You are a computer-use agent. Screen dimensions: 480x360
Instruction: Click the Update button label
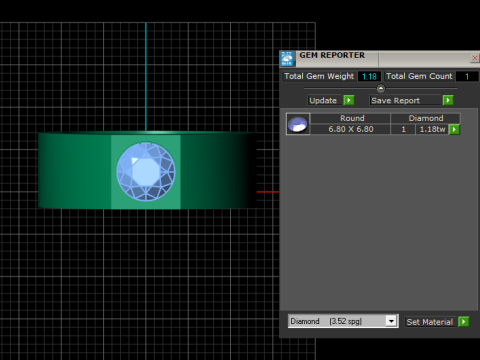point(323,100)
